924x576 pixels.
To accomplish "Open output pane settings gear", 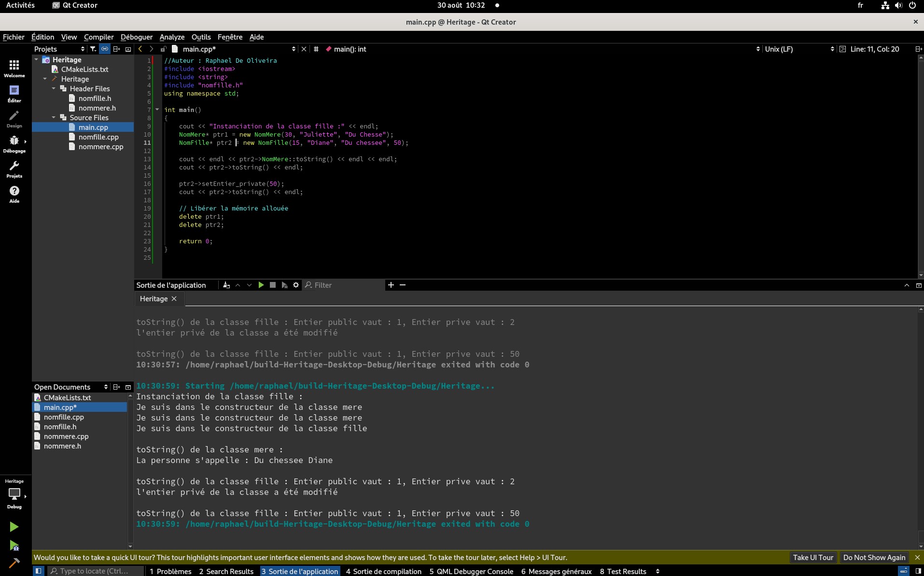I will (x=296, y=285).
